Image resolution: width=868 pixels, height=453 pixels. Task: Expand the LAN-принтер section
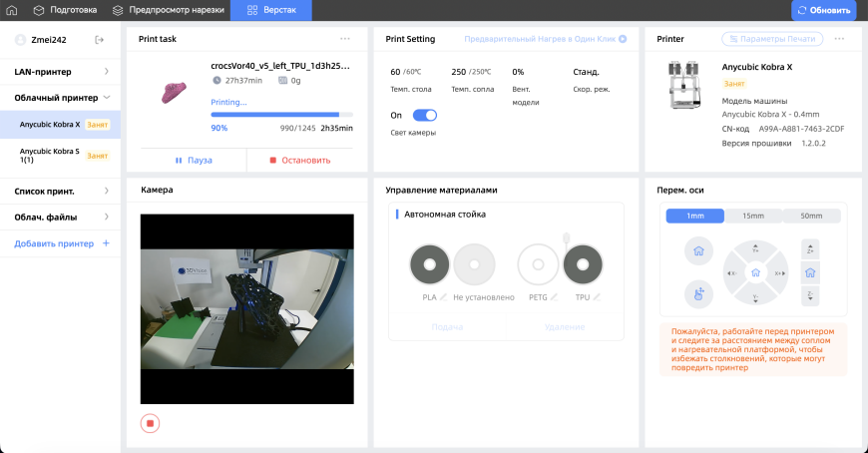(60, 72)
